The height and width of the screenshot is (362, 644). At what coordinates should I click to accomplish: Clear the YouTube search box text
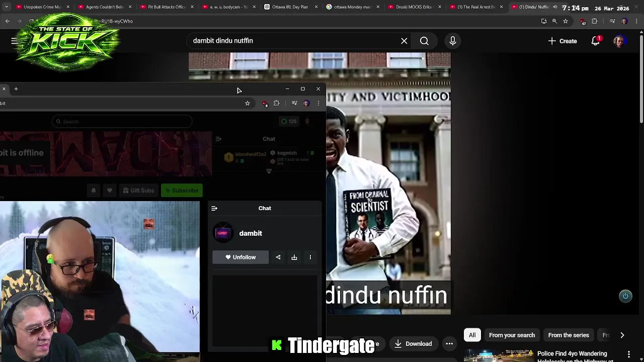404,41
